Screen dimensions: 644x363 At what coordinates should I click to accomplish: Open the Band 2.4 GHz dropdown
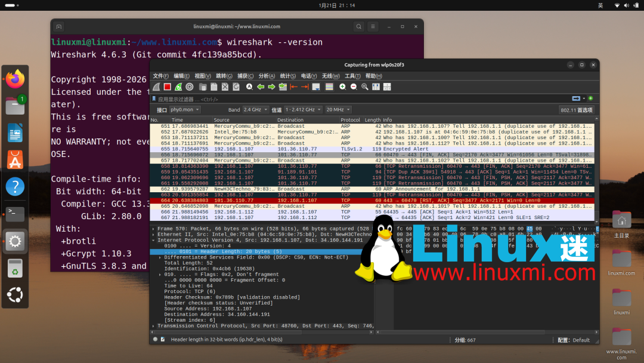point(255,109)
